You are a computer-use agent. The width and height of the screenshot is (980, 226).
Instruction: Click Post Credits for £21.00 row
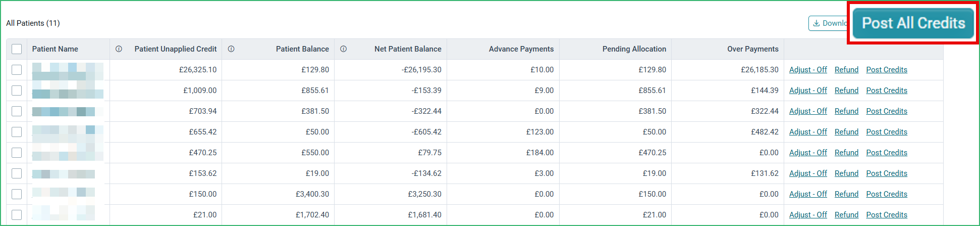pos(887,215)
